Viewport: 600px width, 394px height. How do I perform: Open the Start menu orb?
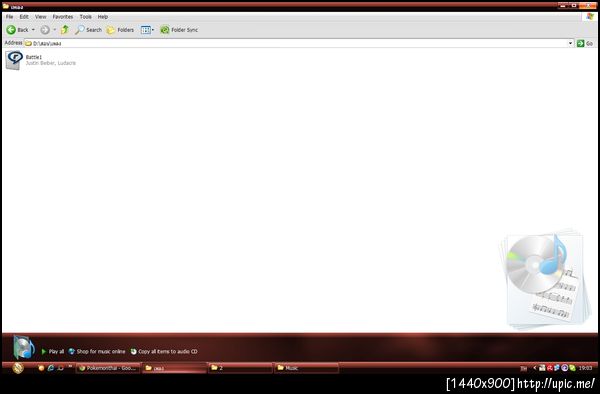[18, 368]
